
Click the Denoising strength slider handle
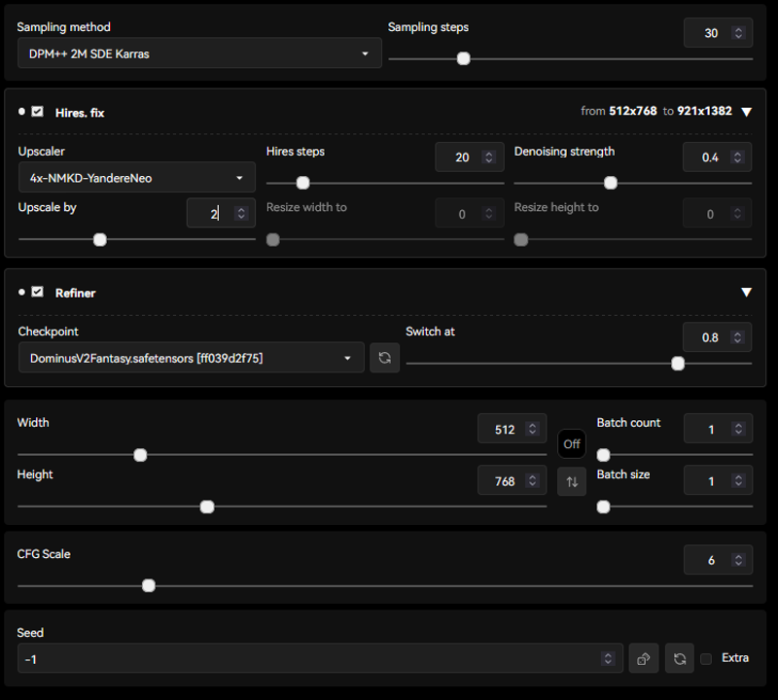(611, 183)
